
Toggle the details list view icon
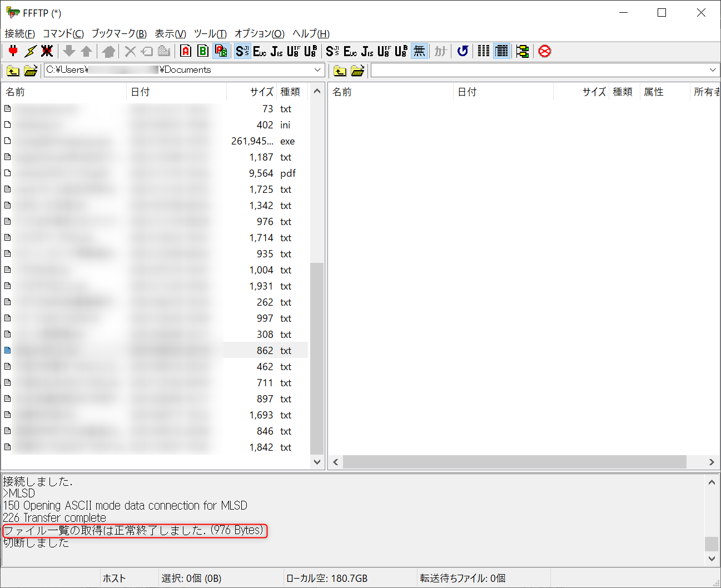[x=501, y=51]
